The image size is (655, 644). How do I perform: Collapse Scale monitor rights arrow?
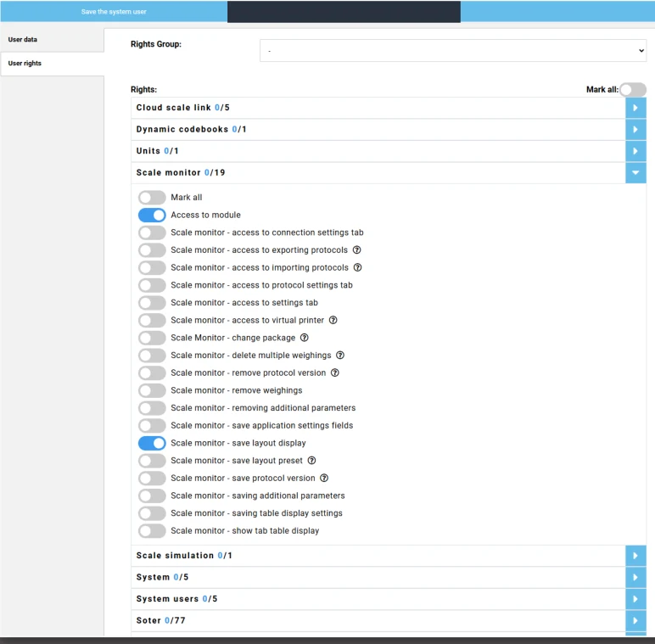tap(635, 173)
